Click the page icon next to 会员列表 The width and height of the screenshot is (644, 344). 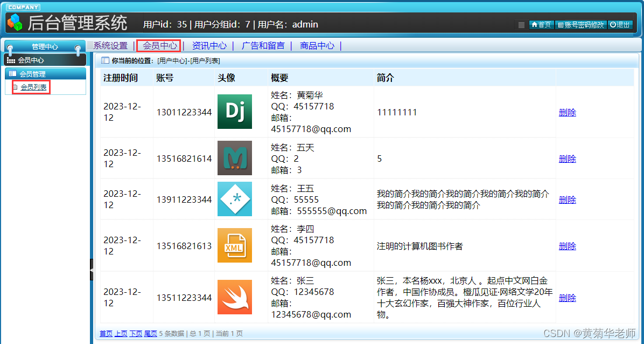click(16, 87)
